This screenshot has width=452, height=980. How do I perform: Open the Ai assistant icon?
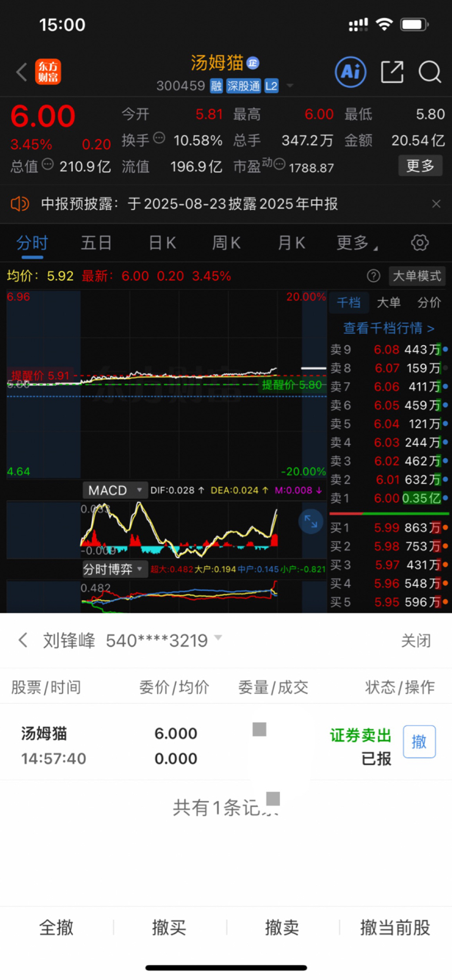(x=351, y=72)
